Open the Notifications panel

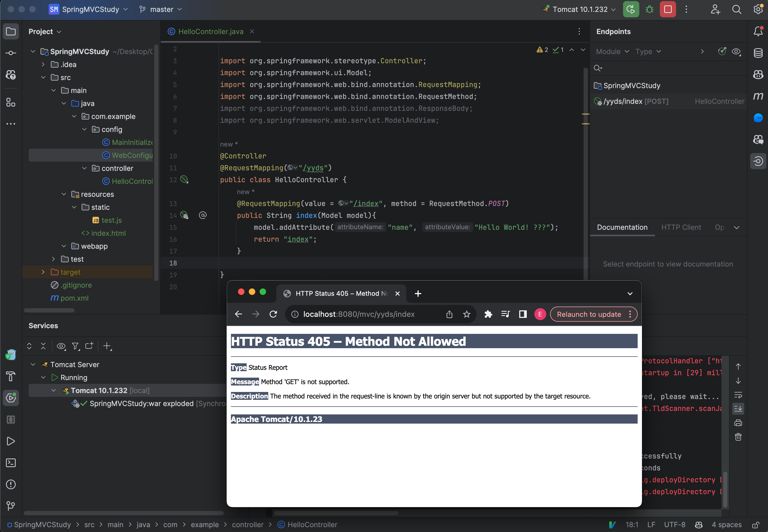point(758,31)
